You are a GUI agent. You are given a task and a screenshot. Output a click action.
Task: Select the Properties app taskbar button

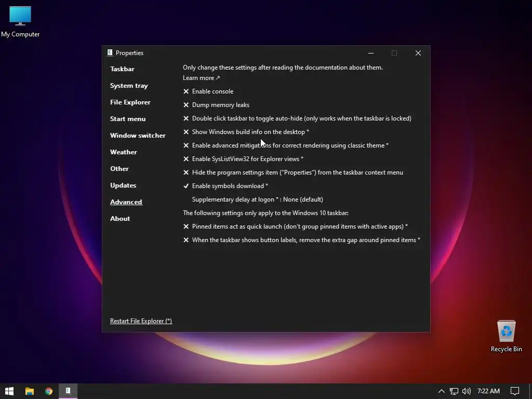(68, 391)
